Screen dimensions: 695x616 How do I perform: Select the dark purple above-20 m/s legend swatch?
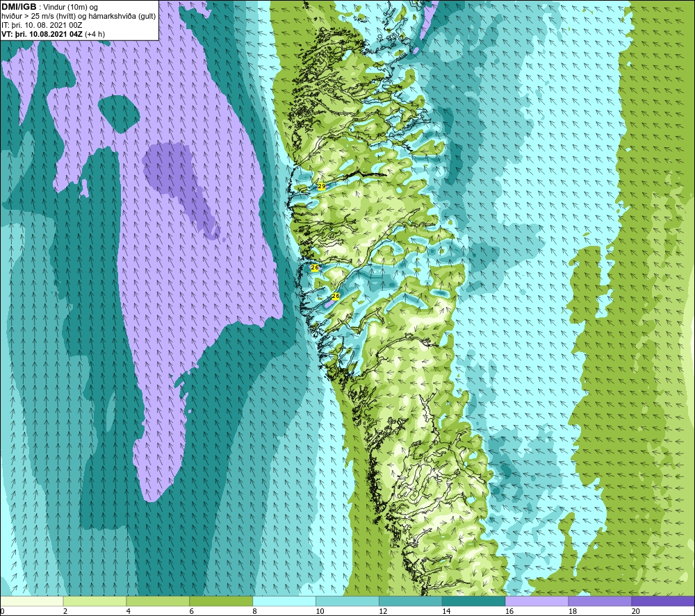coord(662,601)
